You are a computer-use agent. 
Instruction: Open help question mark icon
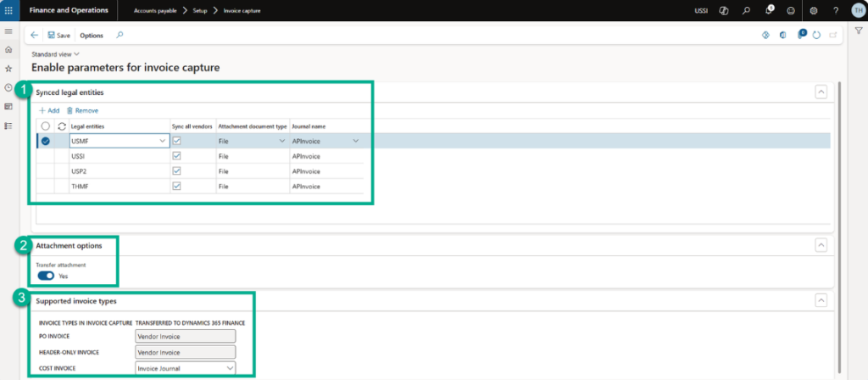[x=835, y=10]
